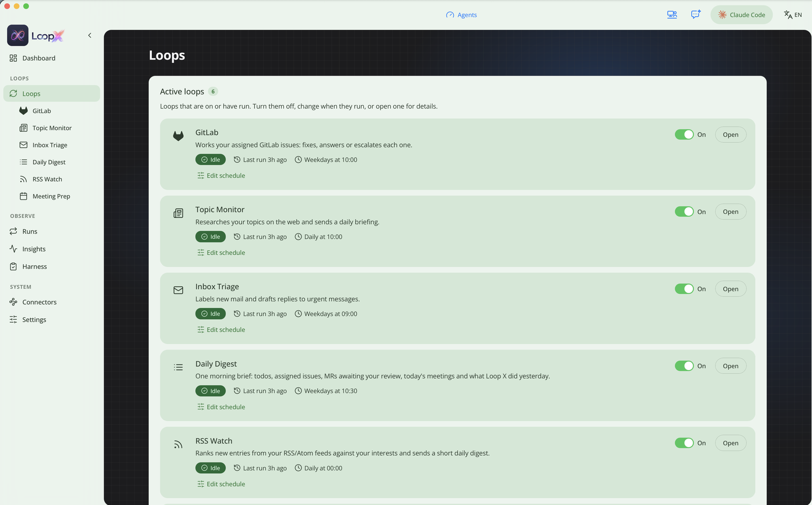Click the GitLab fox icon on card
Image resolution: width=812 pixels, height=505 pixels.
178,136
